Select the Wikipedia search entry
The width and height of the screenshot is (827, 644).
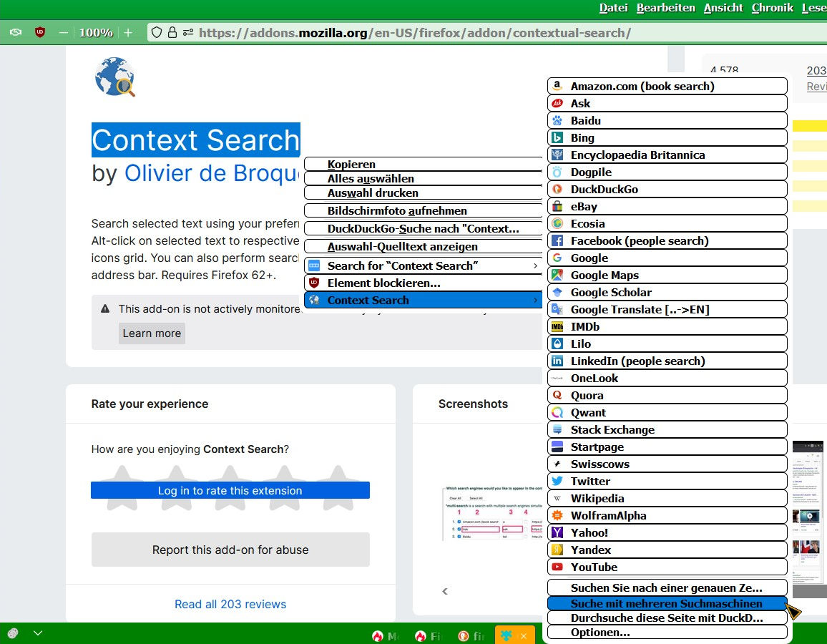click(x=667, y=499)
